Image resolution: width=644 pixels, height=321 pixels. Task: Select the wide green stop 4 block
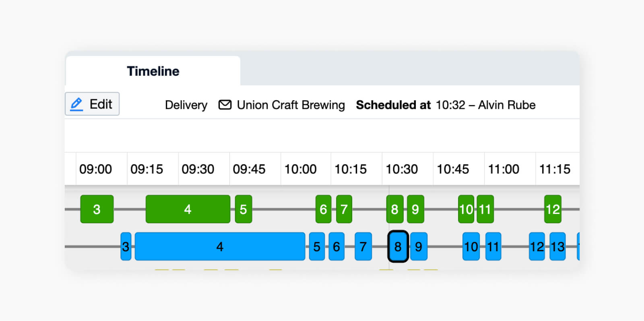[188, 209]
